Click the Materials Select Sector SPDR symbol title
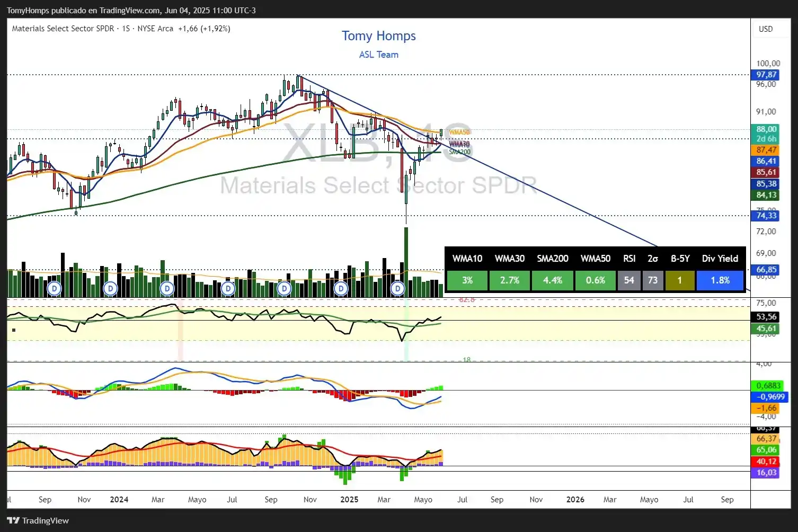Screen dimensions: 798x532 [x=63, y=29]
